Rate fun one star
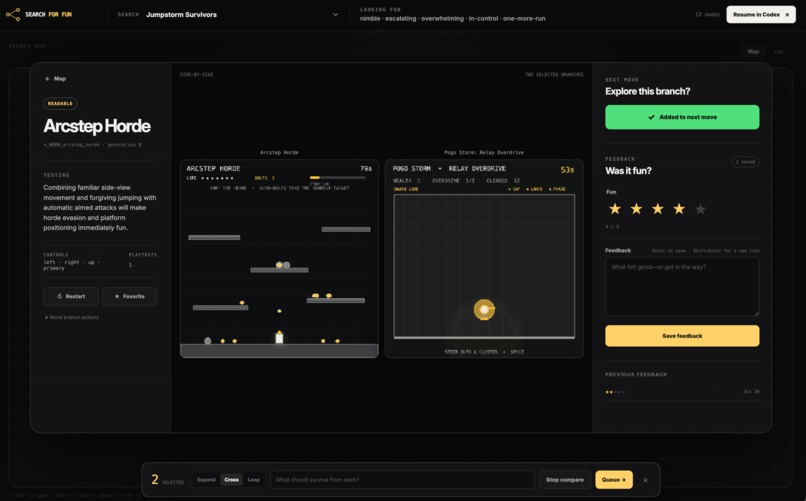Screen dimensions: 806x501 [x=615, y=209]
